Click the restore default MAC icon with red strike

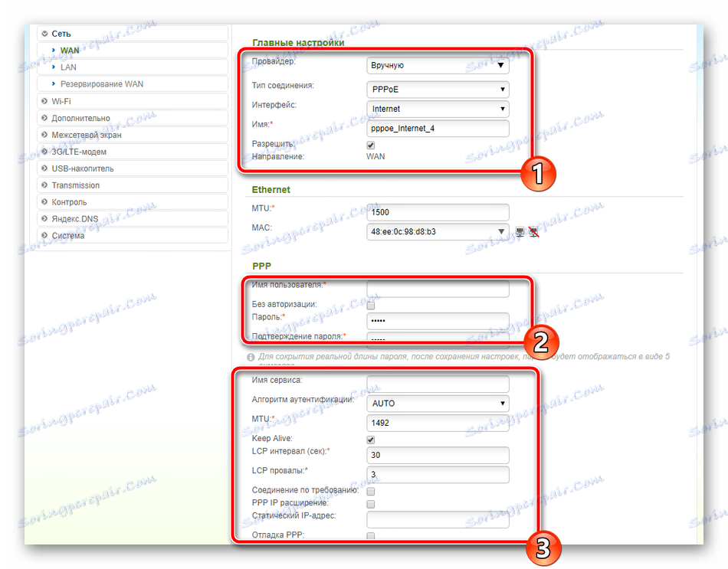point(534,231)
